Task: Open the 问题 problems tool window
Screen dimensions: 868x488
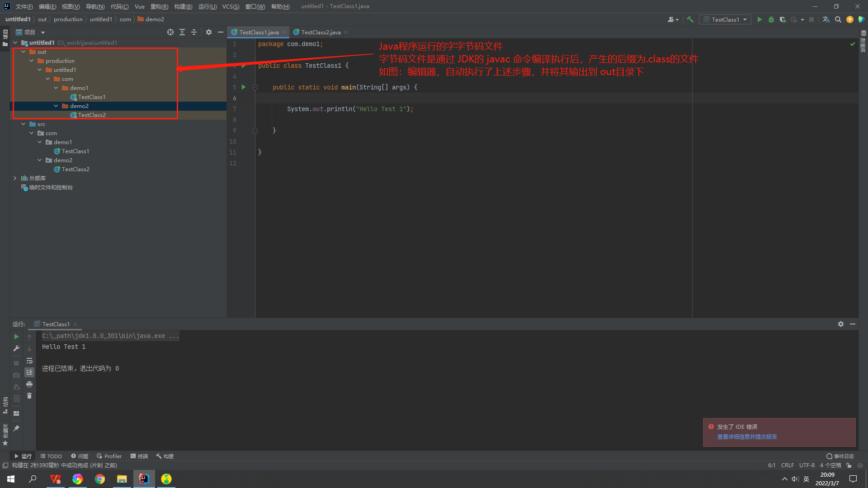Action: [x=80, y=456]
